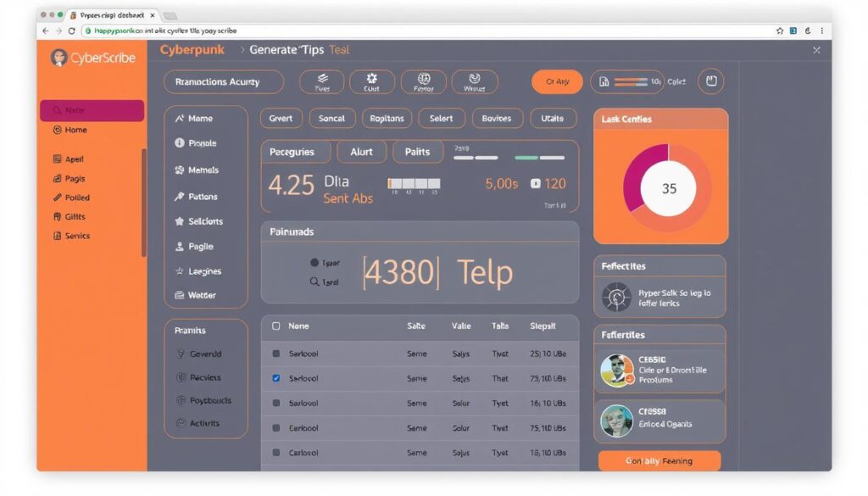The width and height of the screenshot is (868, 496).
Task: Expand the Selert dropdown pill
Action: pyautogui.click(x=441, y=119)
